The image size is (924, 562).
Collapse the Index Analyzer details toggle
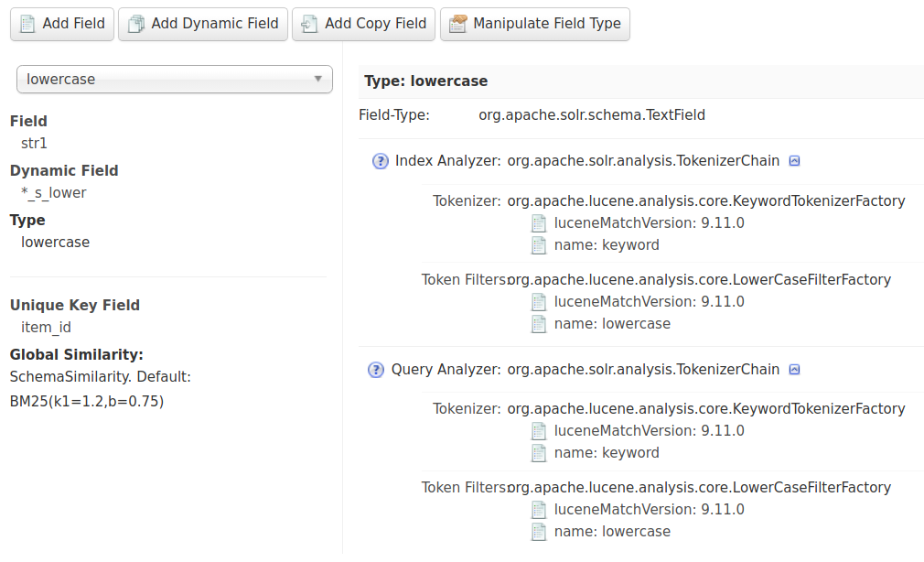pos(794,161)
